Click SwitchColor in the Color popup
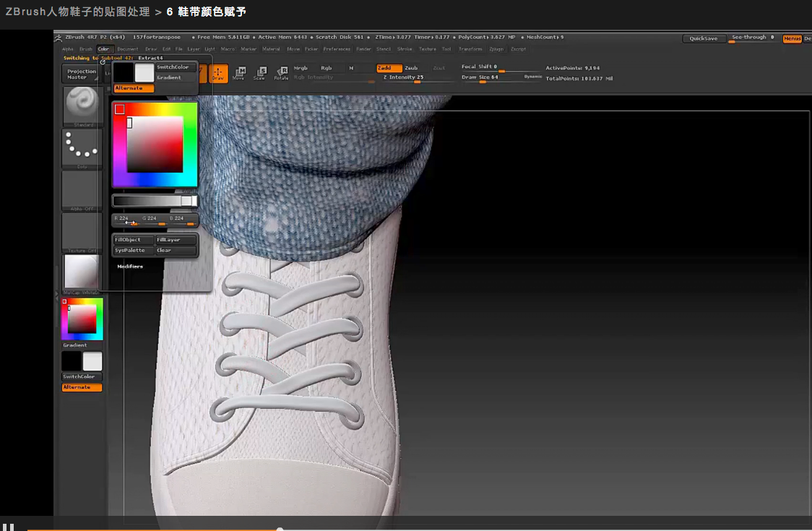The width and height of the screenshot is (812, 531). (176, 67)
